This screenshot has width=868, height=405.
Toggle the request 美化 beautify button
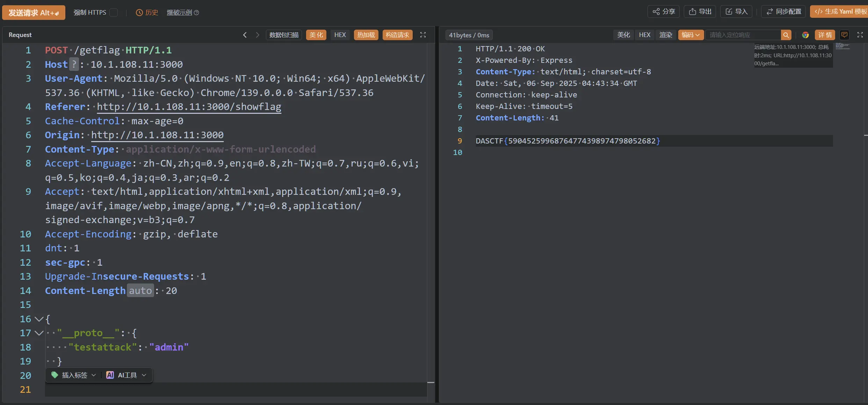point(316,35)
